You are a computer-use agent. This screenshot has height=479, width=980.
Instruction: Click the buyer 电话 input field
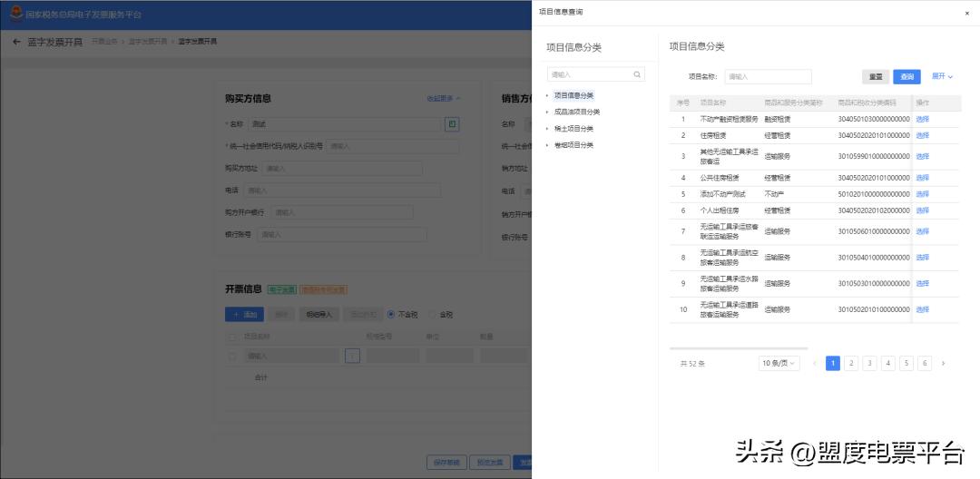point(342,191)
